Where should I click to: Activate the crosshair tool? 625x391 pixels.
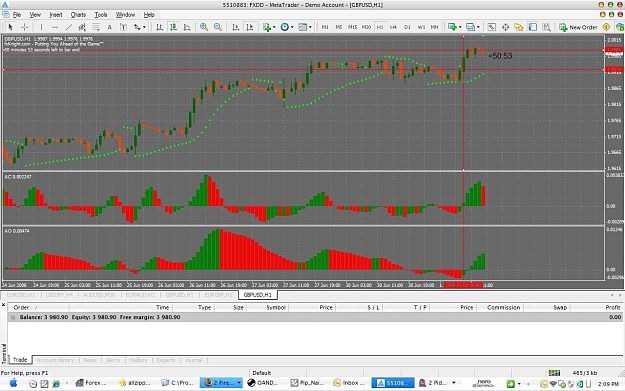point(24,27)
